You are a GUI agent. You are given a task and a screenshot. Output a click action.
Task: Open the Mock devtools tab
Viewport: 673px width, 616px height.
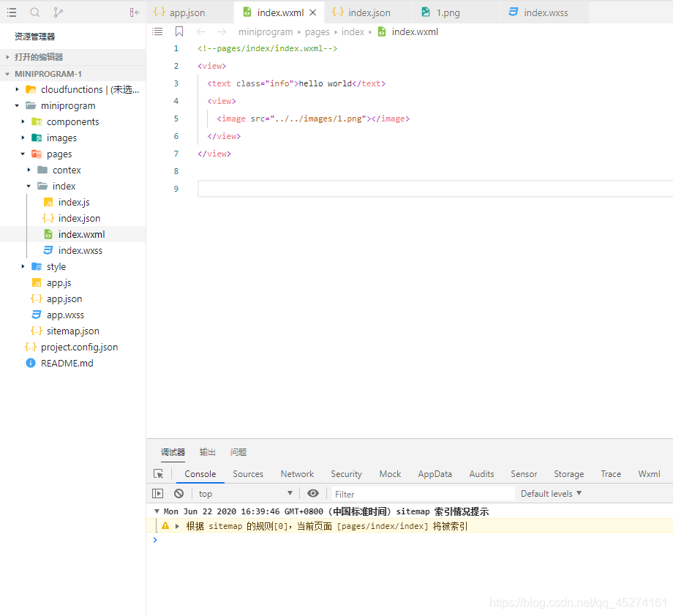pyautogui.click(x=390, y=474)
